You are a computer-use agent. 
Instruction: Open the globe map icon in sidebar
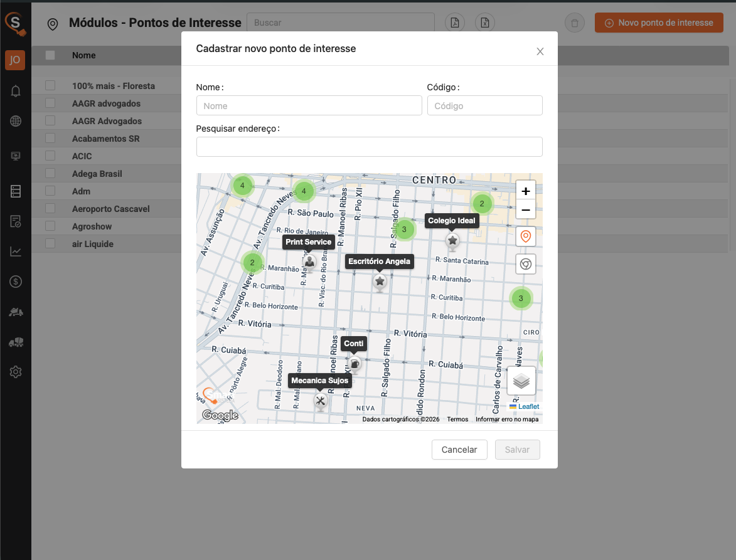(x=16, y=121)
